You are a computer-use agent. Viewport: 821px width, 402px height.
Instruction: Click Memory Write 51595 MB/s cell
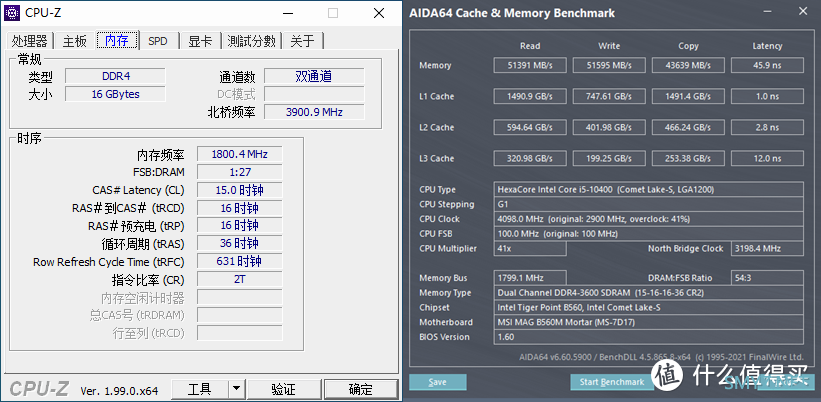pyautogui.click(x=609, y=65)
